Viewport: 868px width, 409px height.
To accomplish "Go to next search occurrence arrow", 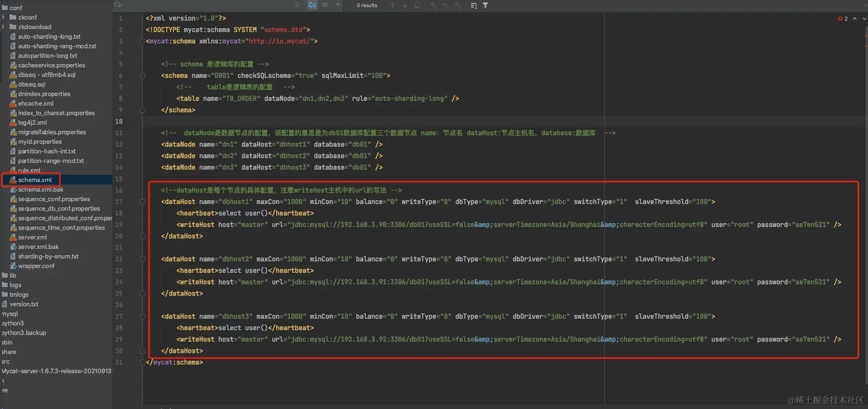I will pyautogui.click(x=405, y=5).
